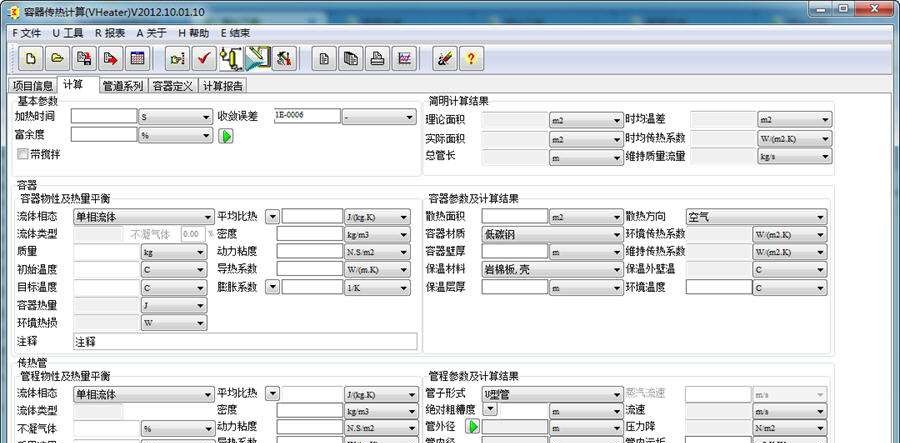Open small arrow button beside 膨胀系数
The width and height of the screenshot is (900, 443).
pos(273,287)
